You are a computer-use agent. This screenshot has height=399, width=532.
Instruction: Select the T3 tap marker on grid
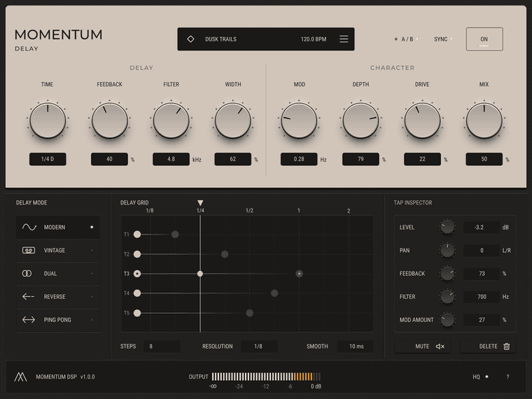click(199, 274)
